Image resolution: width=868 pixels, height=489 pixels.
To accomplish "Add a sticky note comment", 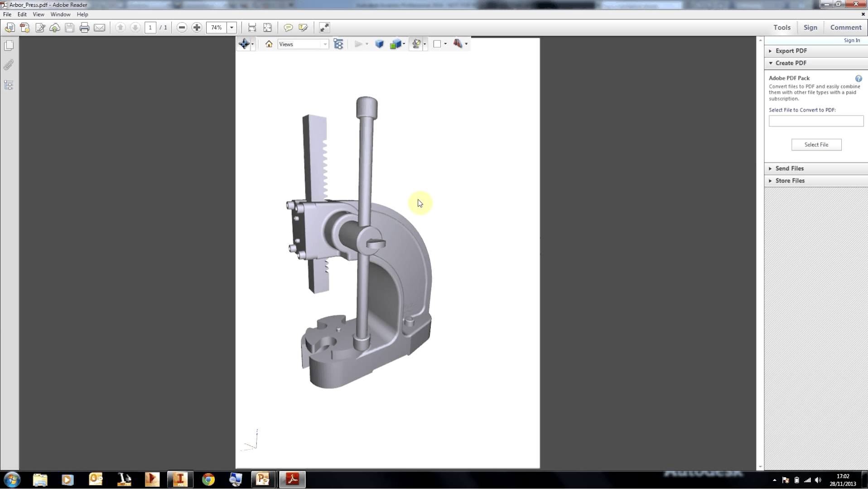I will tap(288, 28).
